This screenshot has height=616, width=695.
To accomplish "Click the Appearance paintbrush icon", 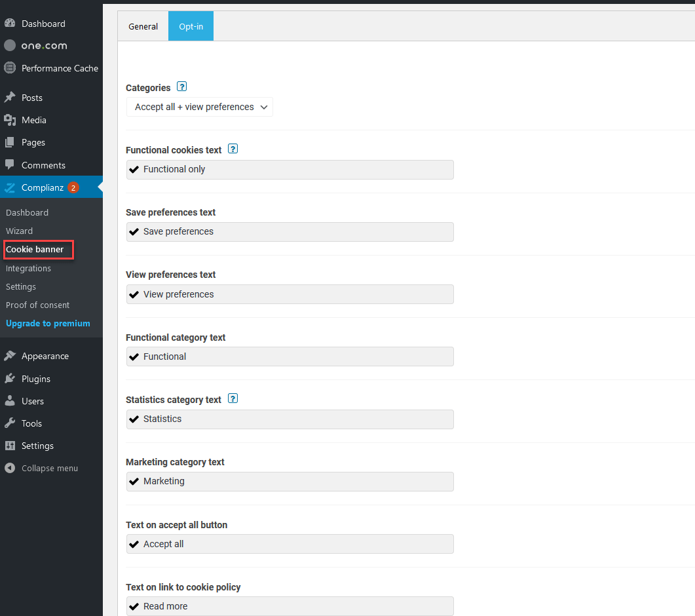I will point(10,356).
